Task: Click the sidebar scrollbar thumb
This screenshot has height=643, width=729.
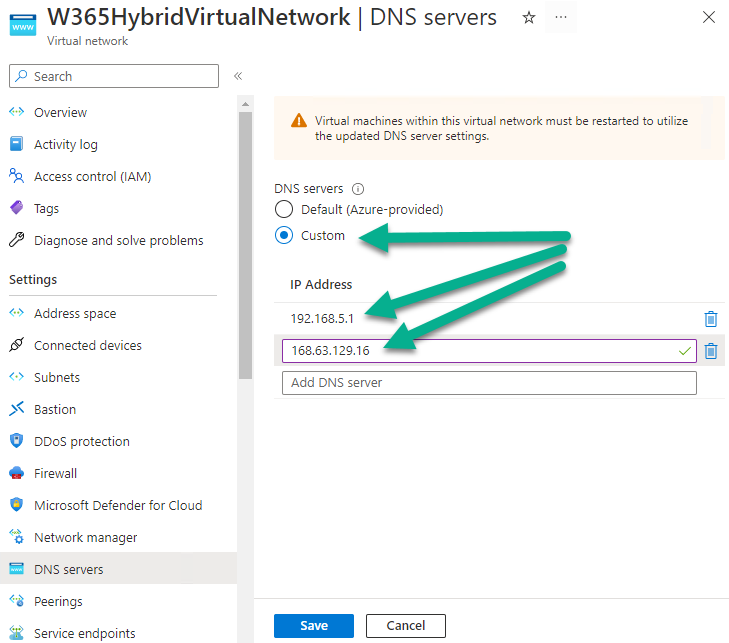Action: (x=245, y=245)
